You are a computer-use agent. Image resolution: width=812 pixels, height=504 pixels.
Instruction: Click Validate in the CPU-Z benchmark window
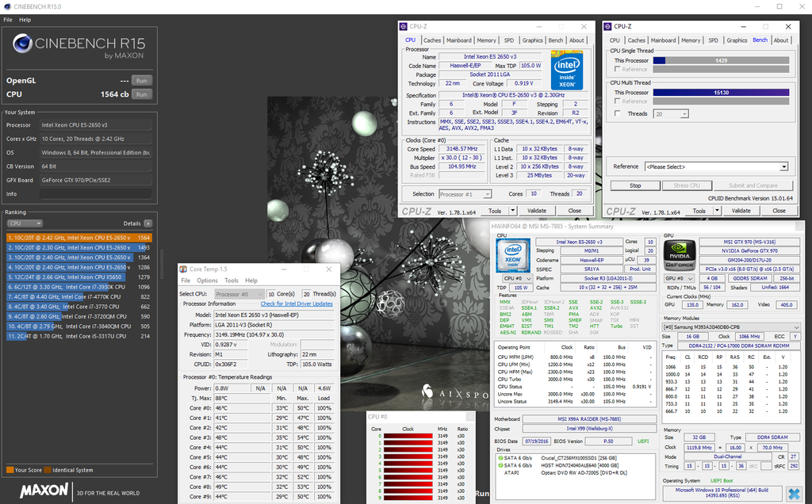741,211
